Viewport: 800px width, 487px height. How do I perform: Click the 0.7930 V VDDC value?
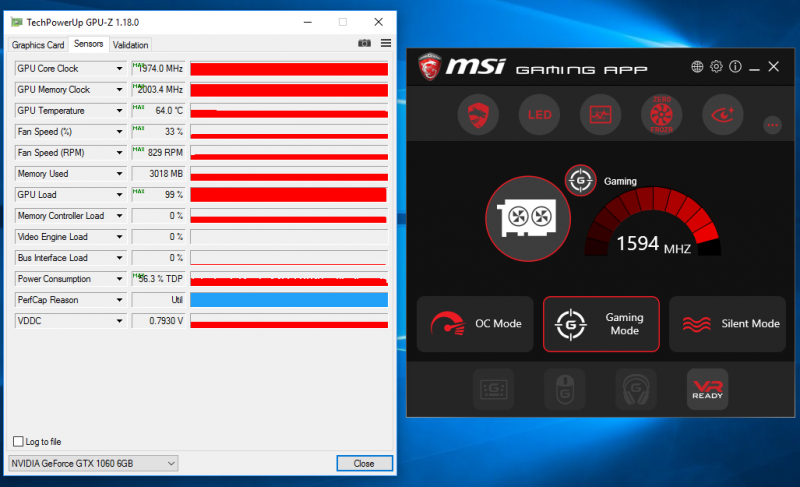(157, 321)
